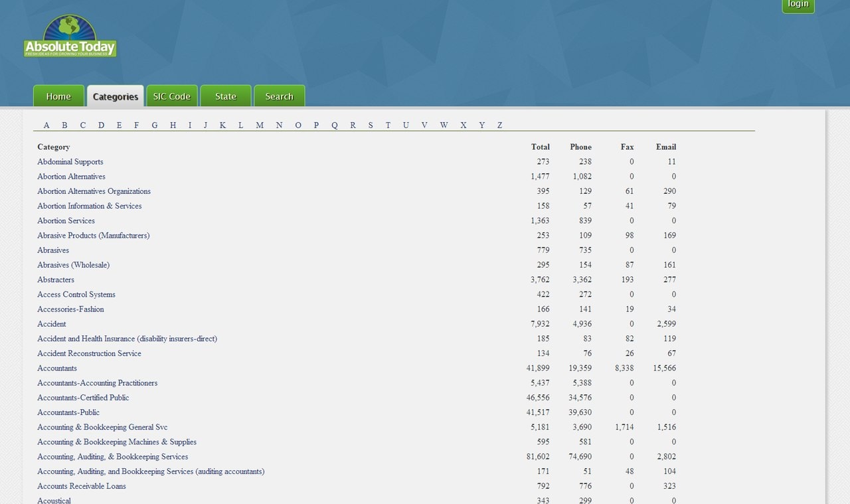Open the Home tab
The width and height of the screenshot is (850, 504).
coord(58,96)
